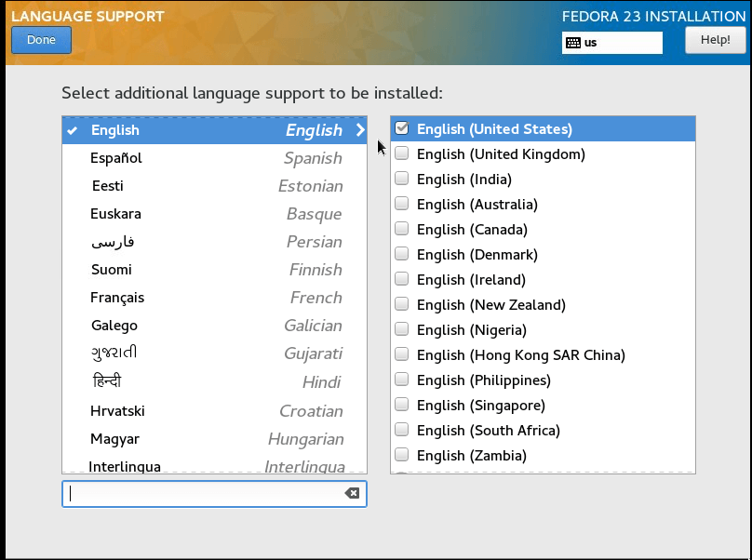Select Français French language row

click(x=214, y=298)
